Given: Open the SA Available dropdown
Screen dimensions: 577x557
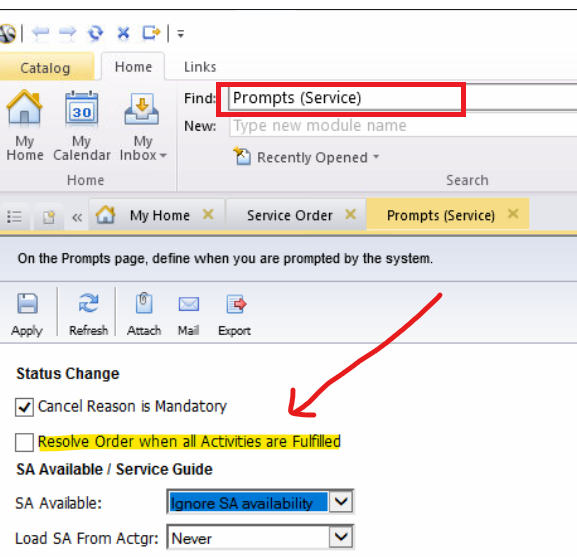Looking at the screenshot, I should click(x=341, y=502).
